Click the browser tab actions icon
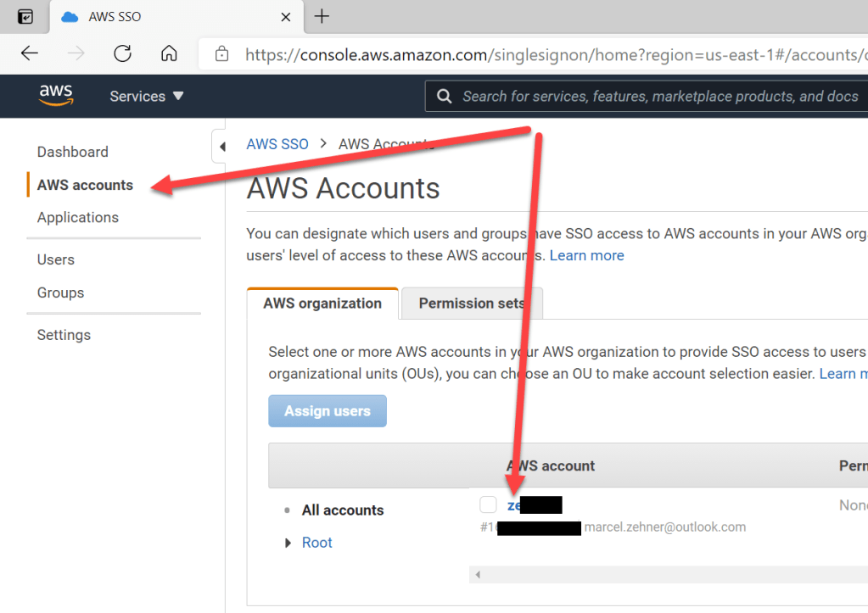 pyautogui.click(x=25, y=16)
